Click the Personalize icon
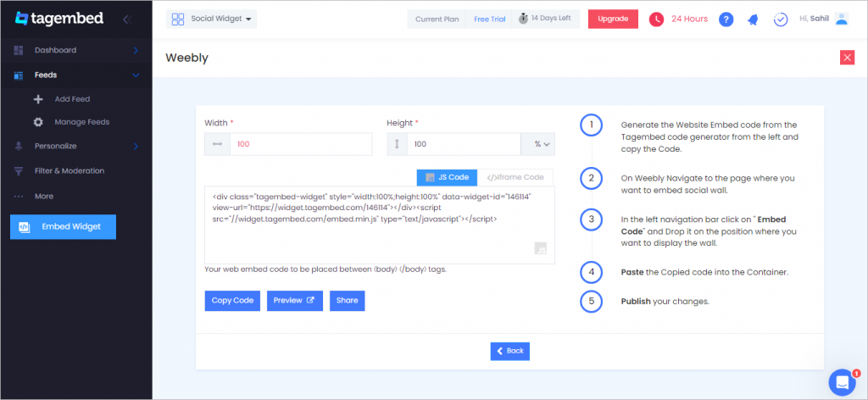 tap(19, 146)
